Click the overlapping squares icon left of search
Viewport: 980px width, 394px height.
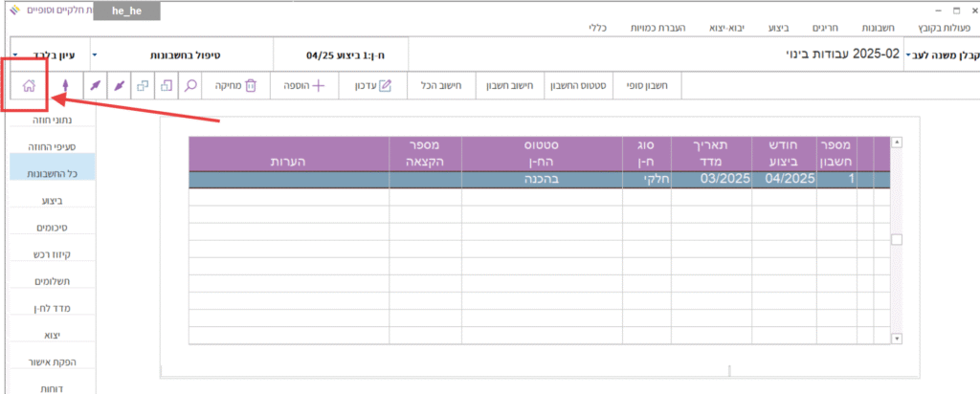coord(166,85)
